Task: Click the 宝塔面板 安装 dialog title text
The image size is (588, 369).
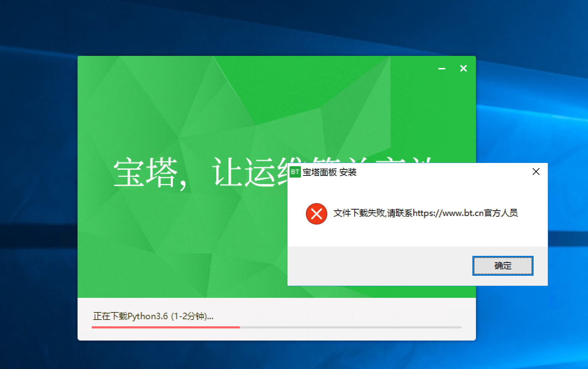Action: point(329,172)
